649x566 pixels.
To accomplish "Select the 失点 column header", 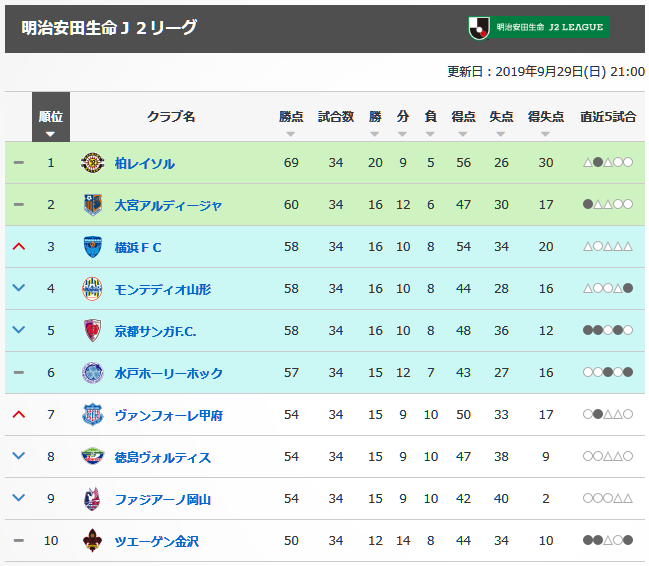I will (x=501, y=117).
